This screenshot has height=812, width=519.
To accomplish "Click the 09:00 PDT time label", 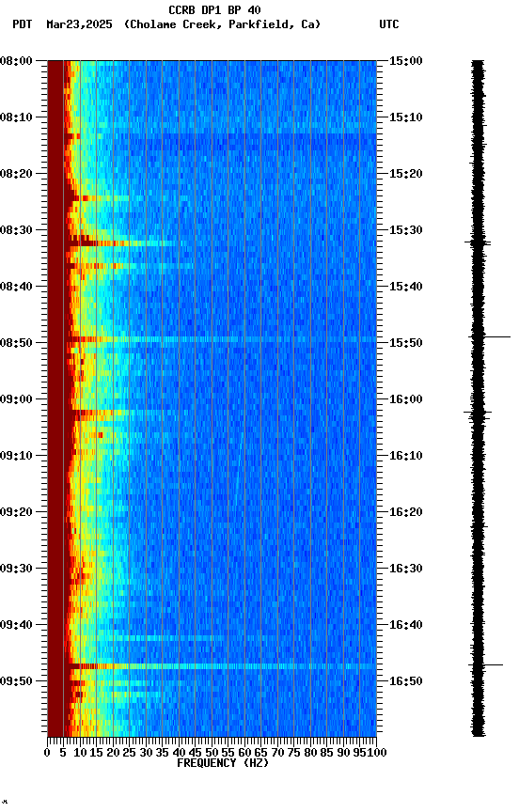I will pyautogui.click(x=16, y=399).
